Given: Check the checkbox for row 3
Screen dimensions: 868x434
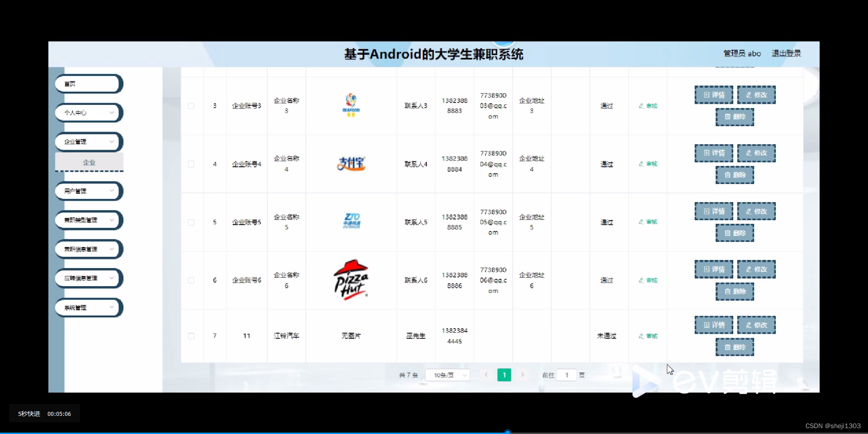Looking at the screenshot, I should (x=191, y=106).
